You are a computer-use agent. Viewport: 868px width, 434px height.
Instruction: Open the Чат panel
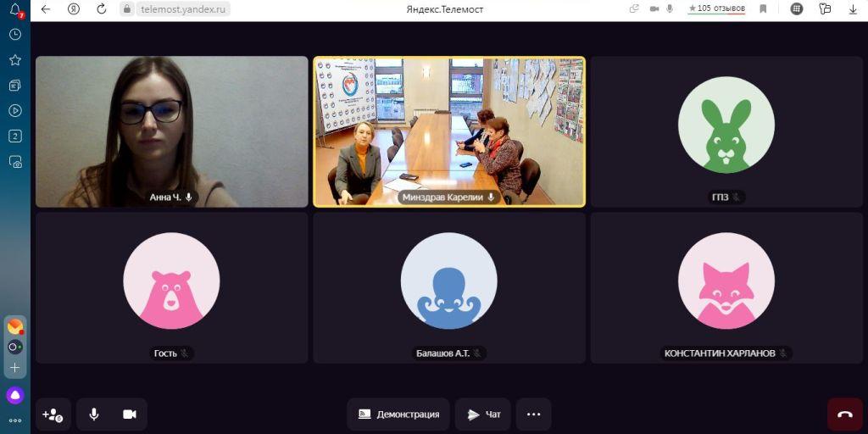click(483, 415)
